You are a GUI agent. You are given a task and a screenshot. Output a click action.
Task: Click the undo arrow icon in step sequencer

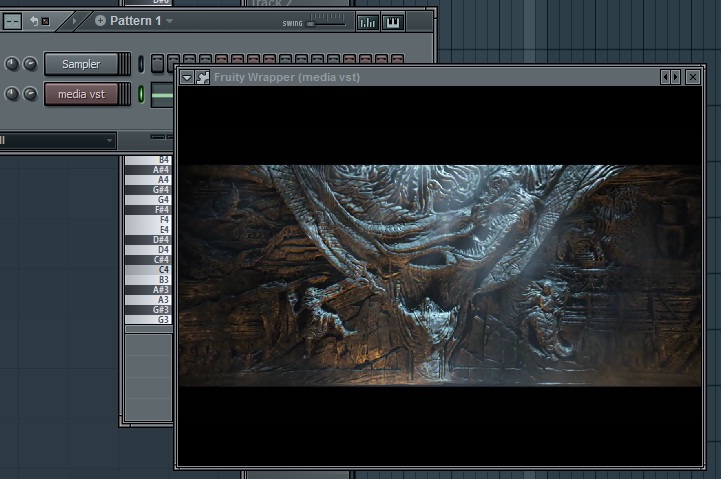coord(34,21)
